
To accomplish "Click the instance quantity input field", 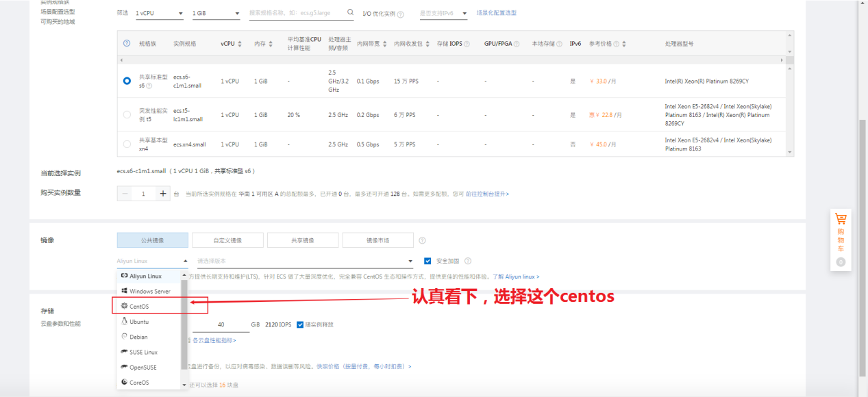I will click(144, 194).
